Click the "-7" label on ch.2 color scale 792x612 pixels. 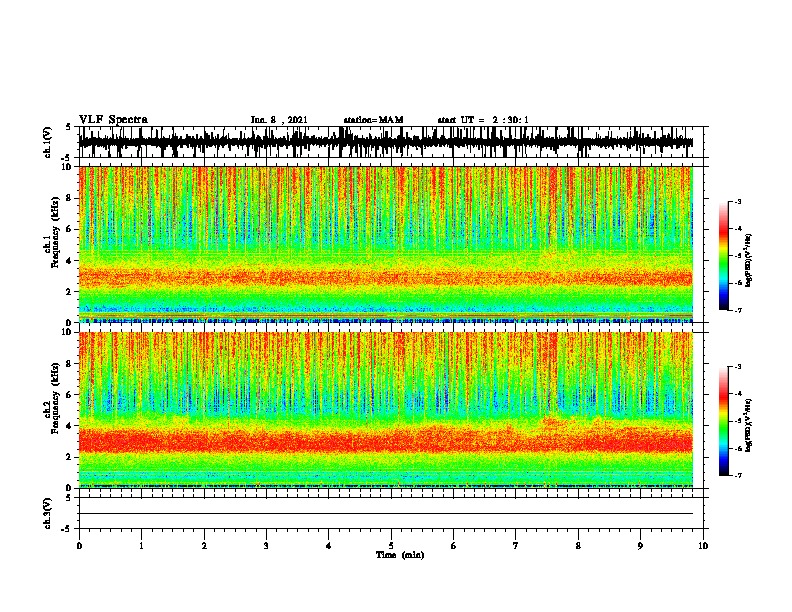pyautogui.click(x=738, y=476)
